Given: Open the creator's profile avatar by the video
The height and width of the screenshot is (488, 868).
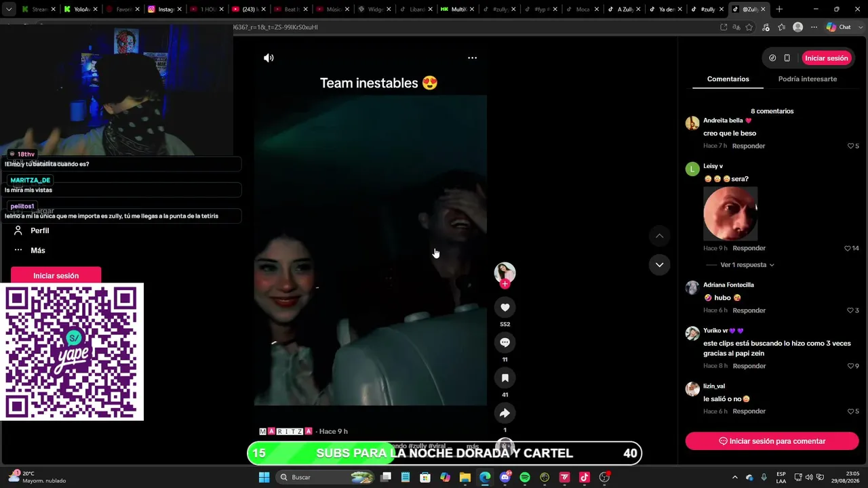Looking at the screenshot, I should pyautogui.click(x=505, y=272).
